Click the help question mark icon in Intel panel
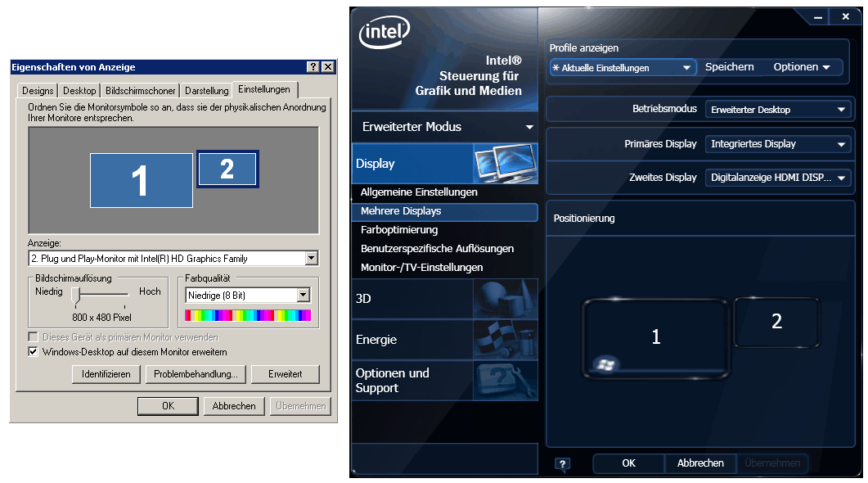Image resolution: width=868 pixels, height=483 pixels. pyautogui.click(x=562, y=464)
